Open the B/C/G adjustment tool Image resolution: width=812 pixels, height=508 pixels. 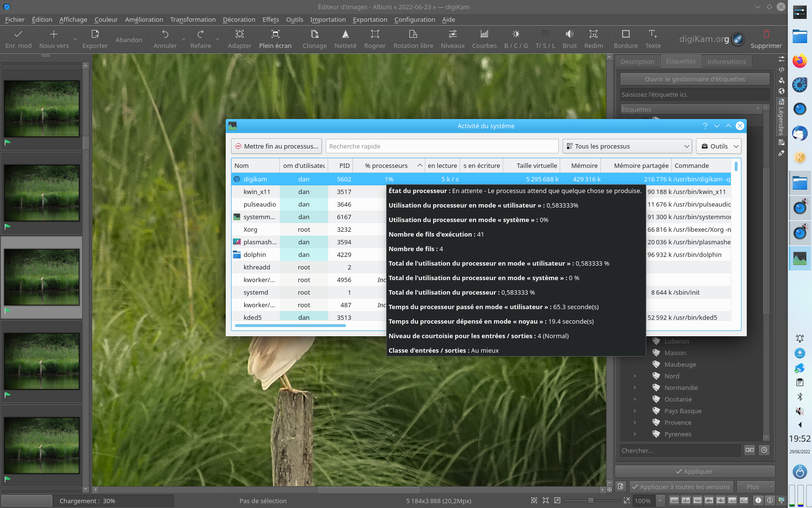(x=516, y=39)
